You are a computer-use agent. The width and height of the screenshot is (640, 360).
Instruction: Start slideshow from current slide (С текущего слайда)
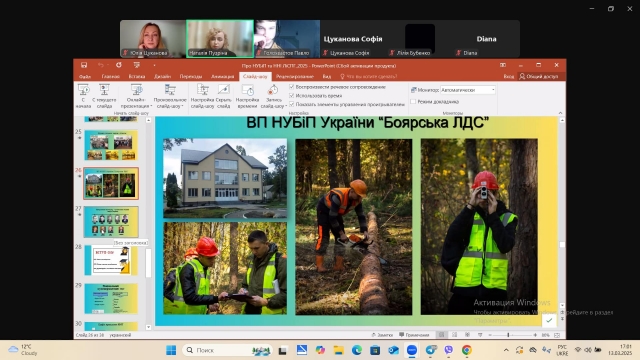[x=104, y=96]
